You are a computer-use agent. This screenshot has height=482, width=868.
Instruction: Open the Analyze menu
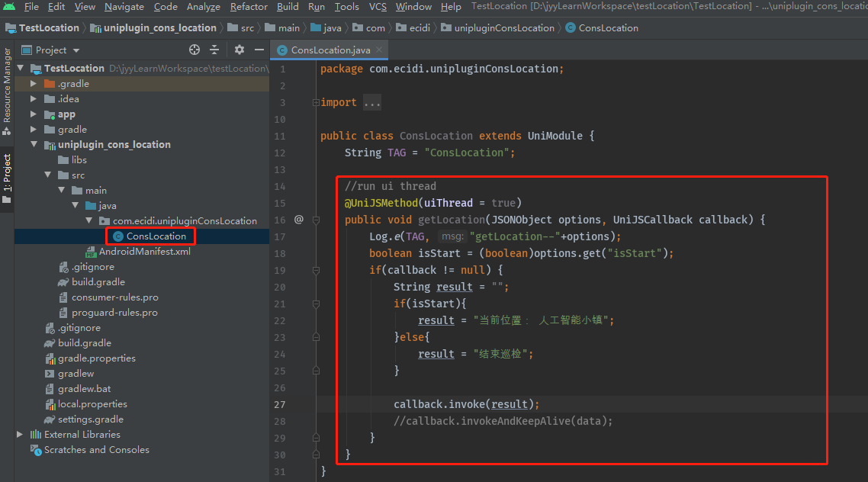(x=203, y=7)
